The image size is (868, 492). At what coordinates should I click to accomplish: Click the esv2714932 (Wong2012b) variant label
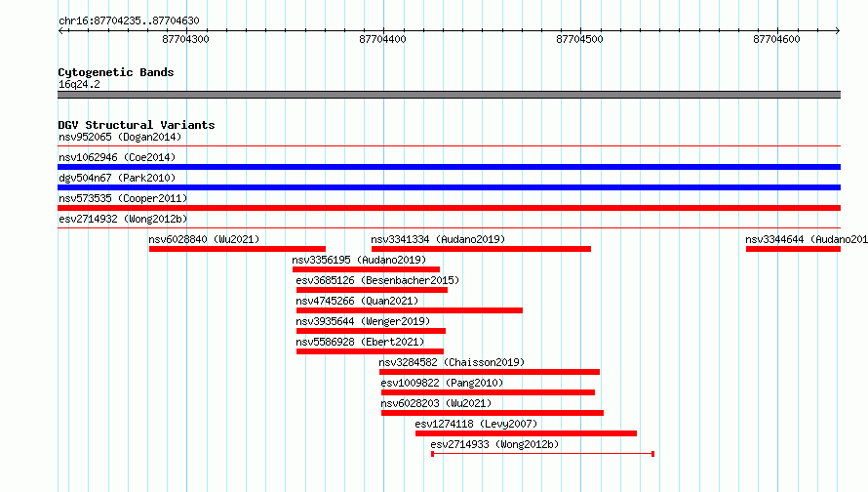point(123,219)
